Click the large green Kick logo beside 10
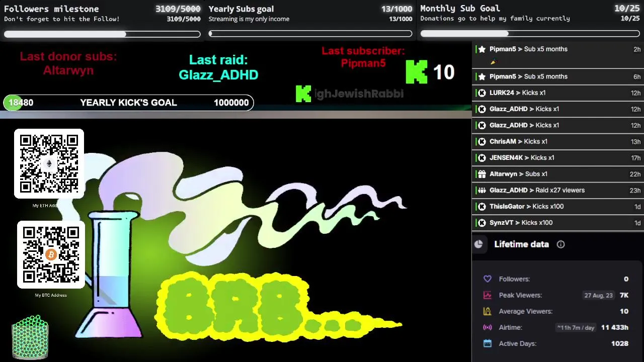Image resolution: width=644 pixels, height=362 pixels. click(417, 72)
